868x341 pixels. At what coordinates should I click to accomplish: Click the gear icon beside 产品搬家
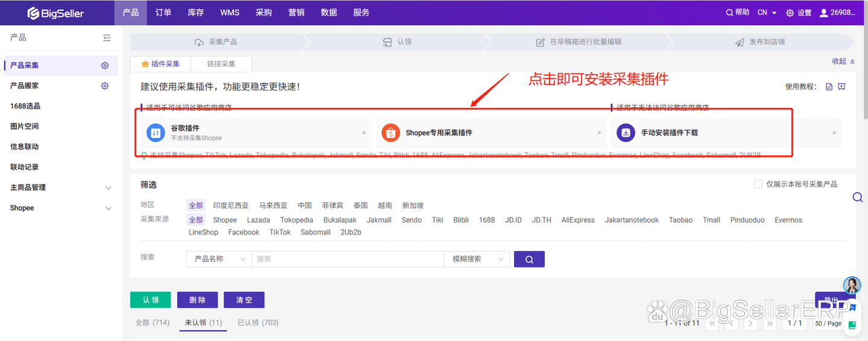tap(105, 86)
